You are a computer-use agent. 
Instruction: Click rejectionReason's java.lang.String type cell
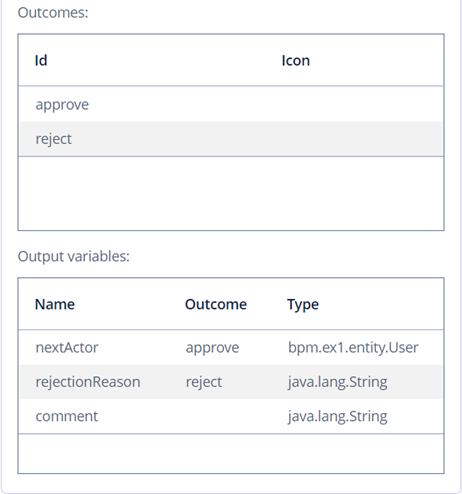[x=337, y=382]
